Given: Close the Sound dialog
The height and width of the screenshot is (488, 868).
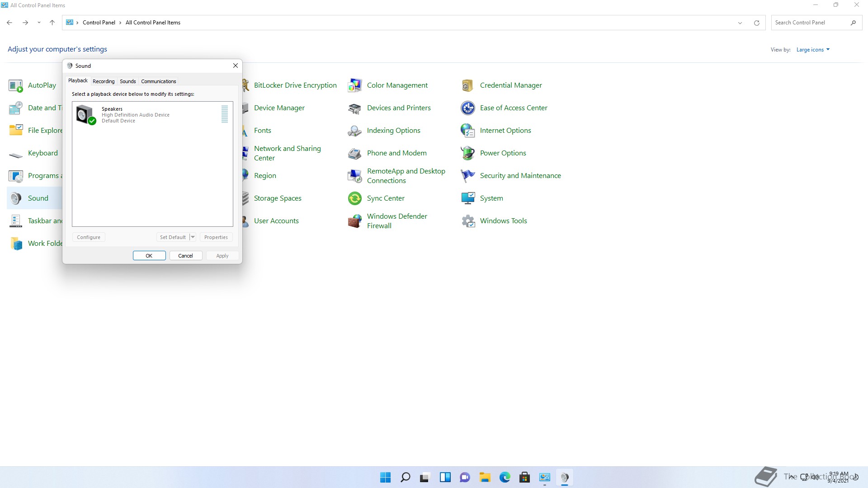Looking at the screenshot, I should (x=236, y=66).
